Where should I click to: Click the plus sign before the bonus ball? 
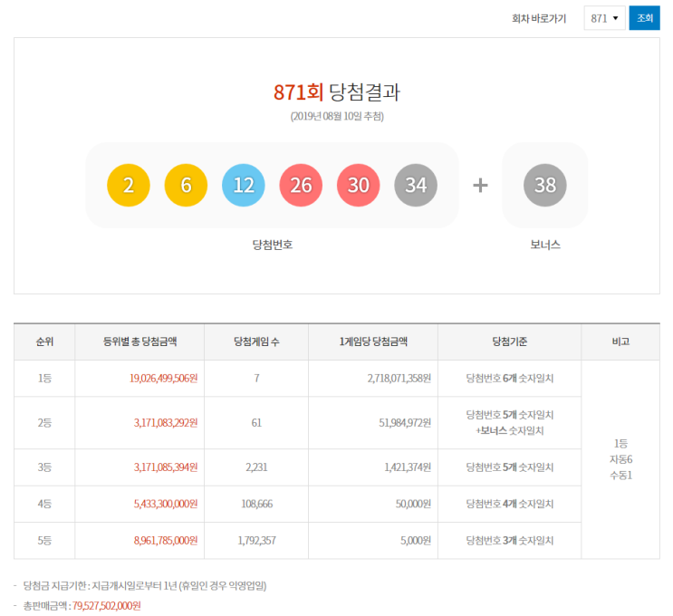[480, 186]
